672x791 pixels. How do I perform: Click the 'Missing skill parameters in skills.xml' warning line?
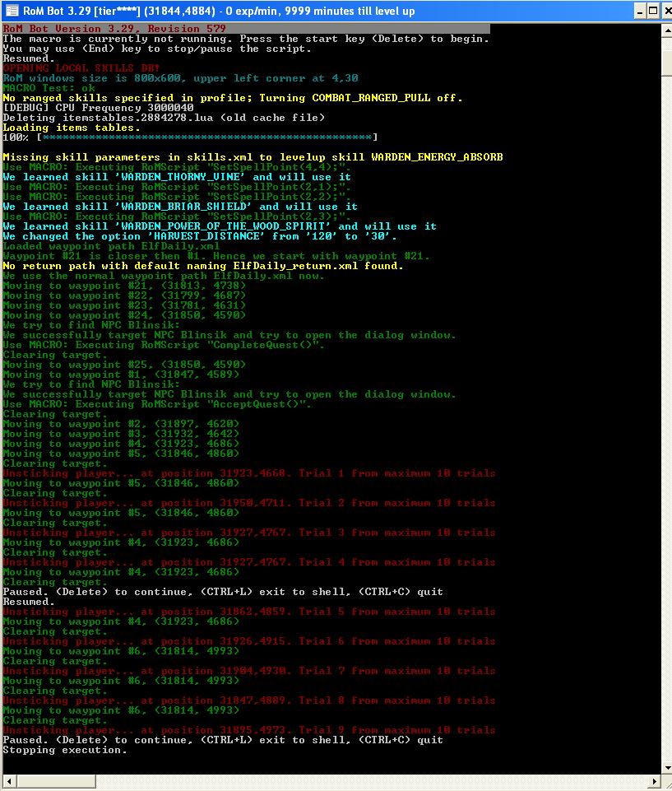(253, 157)
